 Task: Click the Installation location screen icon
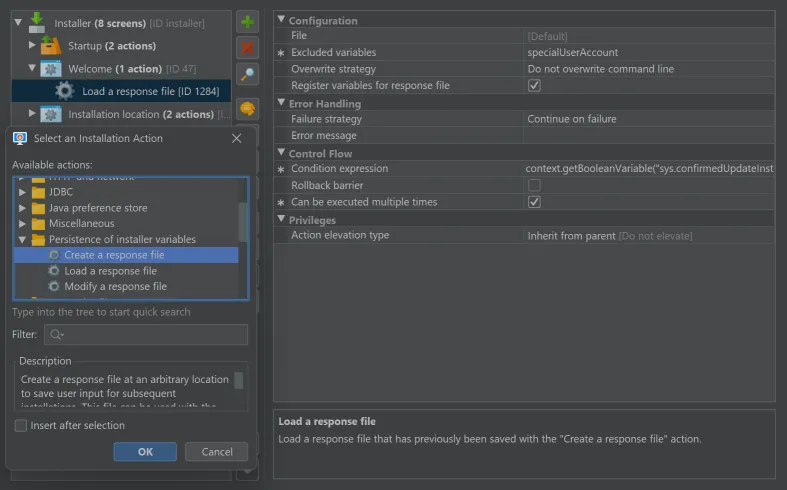tap(51, 114)
